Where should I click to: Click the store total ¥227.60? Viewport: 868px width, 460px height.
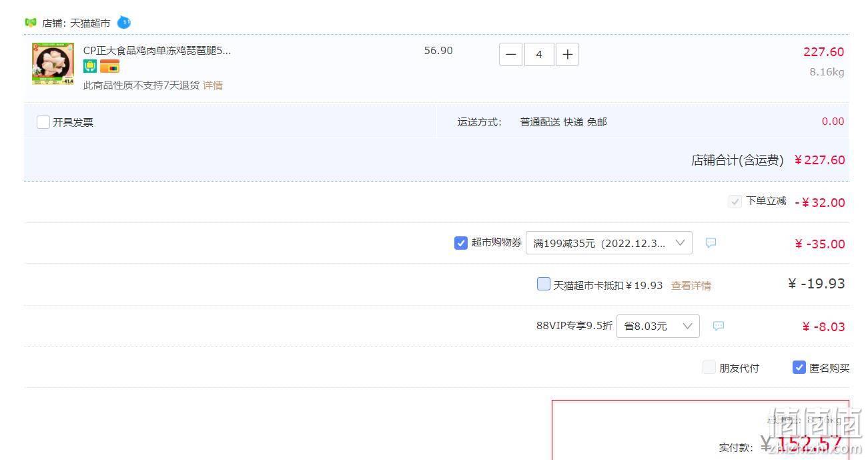point(820,160)
